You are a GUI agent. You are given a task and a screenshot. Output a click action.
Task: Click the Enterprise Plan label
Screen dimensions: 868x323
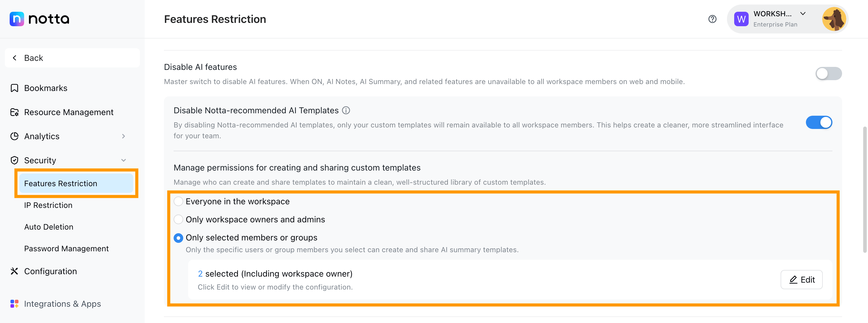[x=775, y=25]
